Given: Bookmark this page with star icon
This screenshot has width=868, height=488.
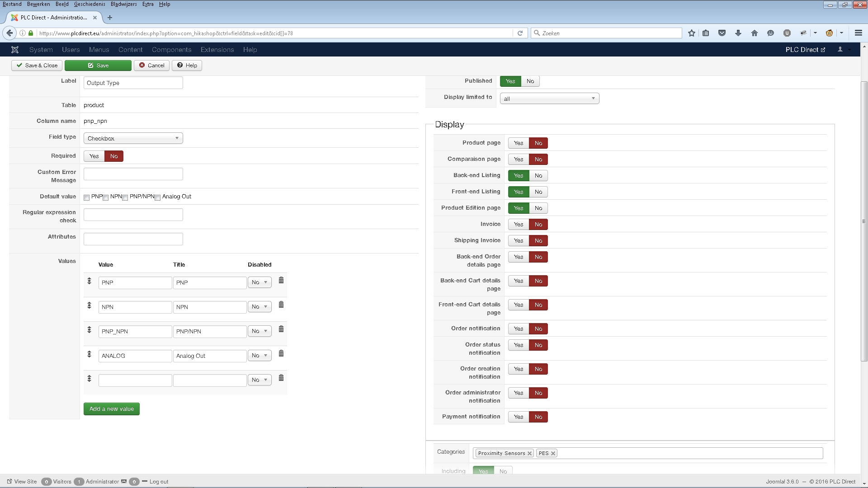Looking at the screenshot, I should pos(691,33).
